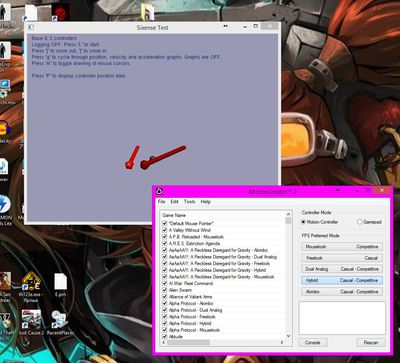Click the empty description box under Akimbo

click(x=342, y=318)
